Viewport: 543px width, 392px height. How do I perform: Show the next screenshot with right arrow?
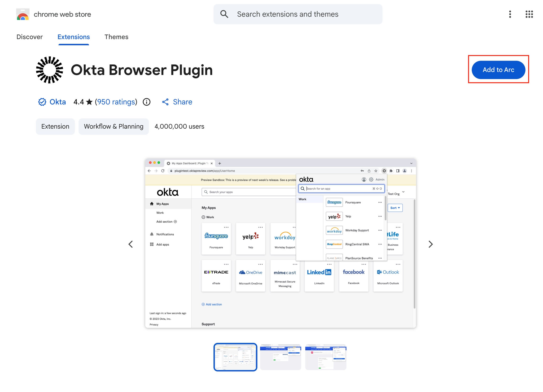point(431,244)
